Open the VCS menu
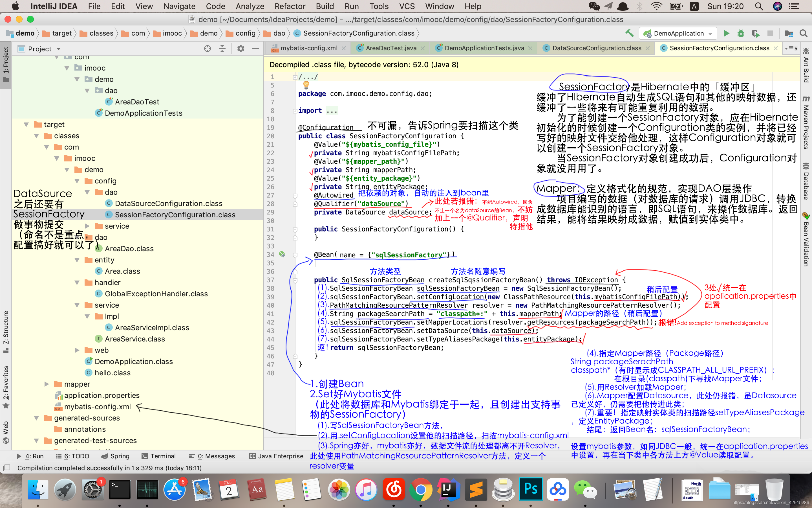 click(407, 6)
